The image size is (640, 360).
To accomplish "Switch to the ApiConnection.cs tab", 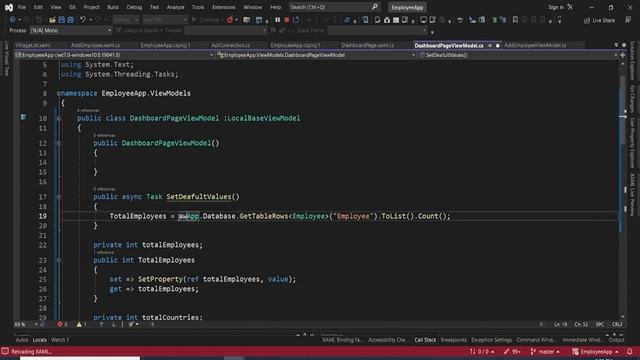I will [230, 45].
